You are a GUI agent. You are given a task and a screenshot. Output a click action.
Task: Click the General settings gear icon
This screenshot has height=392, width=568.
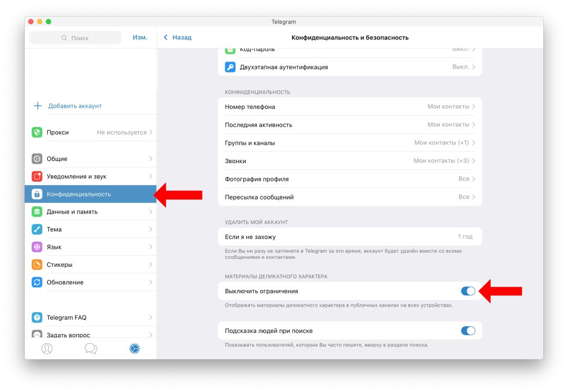pos(37,159)
